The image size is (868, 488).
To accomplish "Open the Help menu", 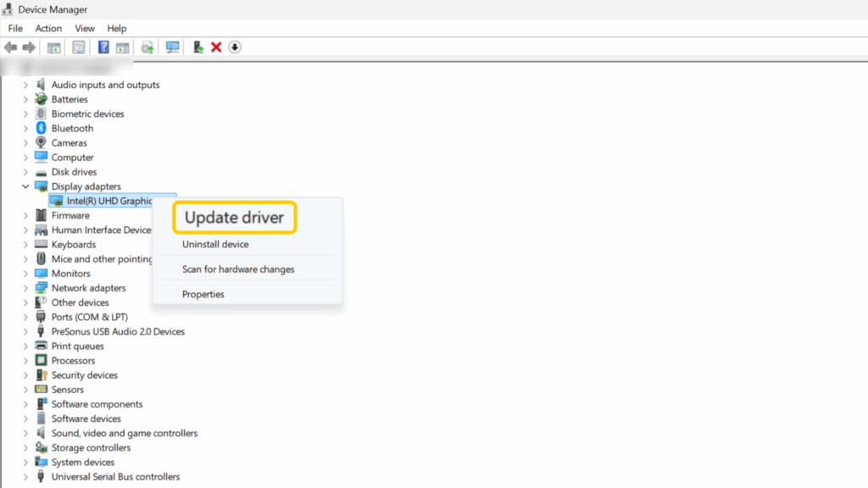I will click(117, 28).
